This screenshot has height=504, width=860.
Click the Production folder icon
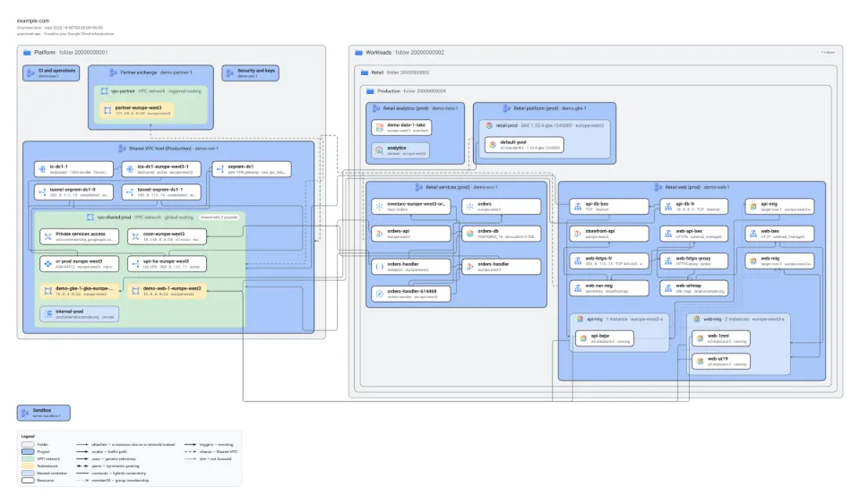tap(370, 91)
